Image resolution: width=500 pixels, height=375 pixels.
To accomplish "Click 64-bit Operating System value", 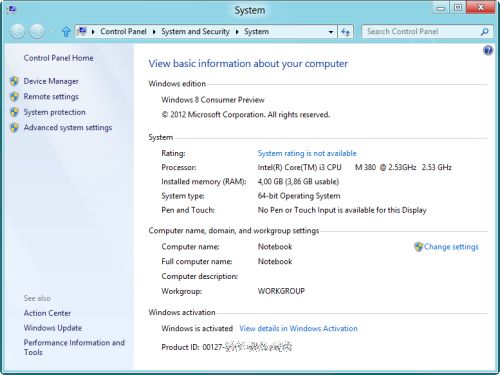I will click(x=299, y=196).
